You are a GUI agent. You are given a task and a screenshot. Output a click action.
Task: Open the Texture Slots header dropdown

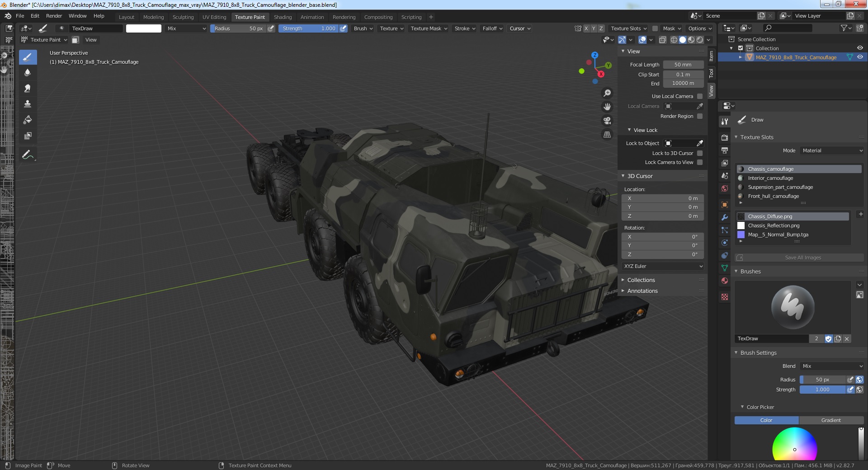click(629, 28)
